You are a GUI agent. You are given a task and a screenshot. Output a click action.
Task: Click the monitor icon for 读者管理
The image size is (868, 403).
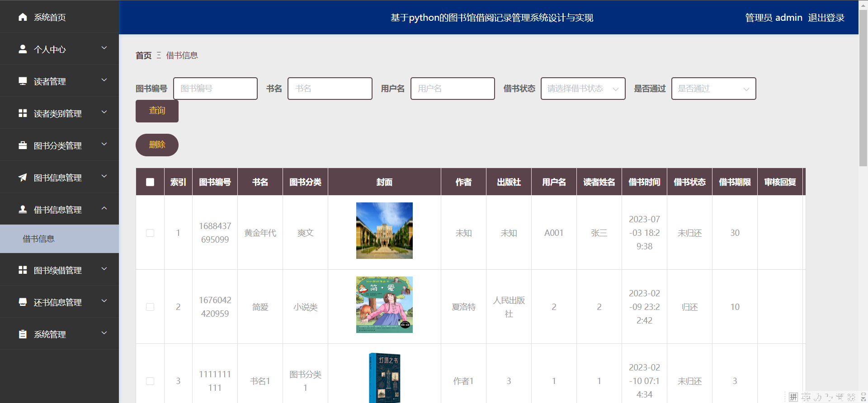point(23,81)
